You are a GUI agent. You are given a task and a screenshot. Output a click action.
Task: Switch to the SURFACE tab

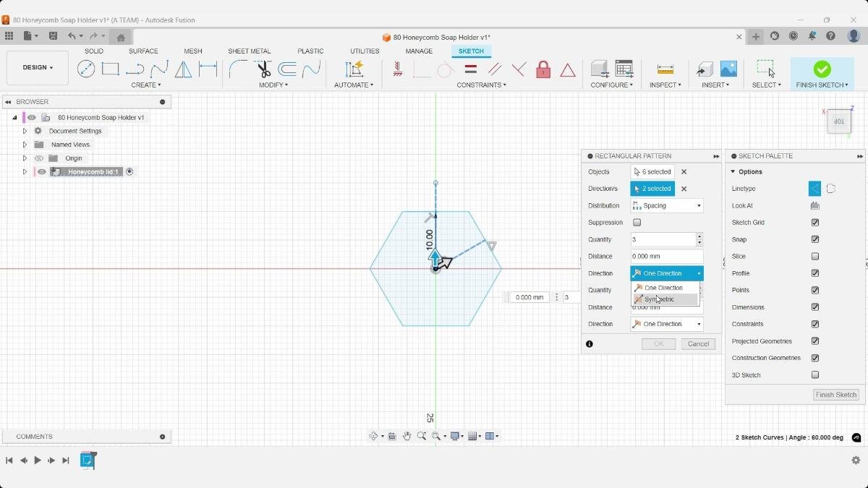pyautogui.click(x=143, y=51)
